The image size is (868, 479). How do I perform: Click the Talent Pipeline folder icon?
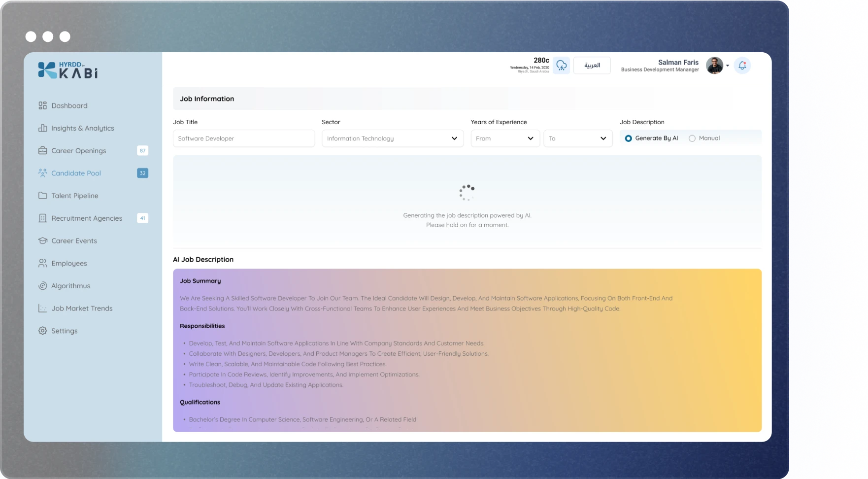pyautogui.click(x=43, y=196)
